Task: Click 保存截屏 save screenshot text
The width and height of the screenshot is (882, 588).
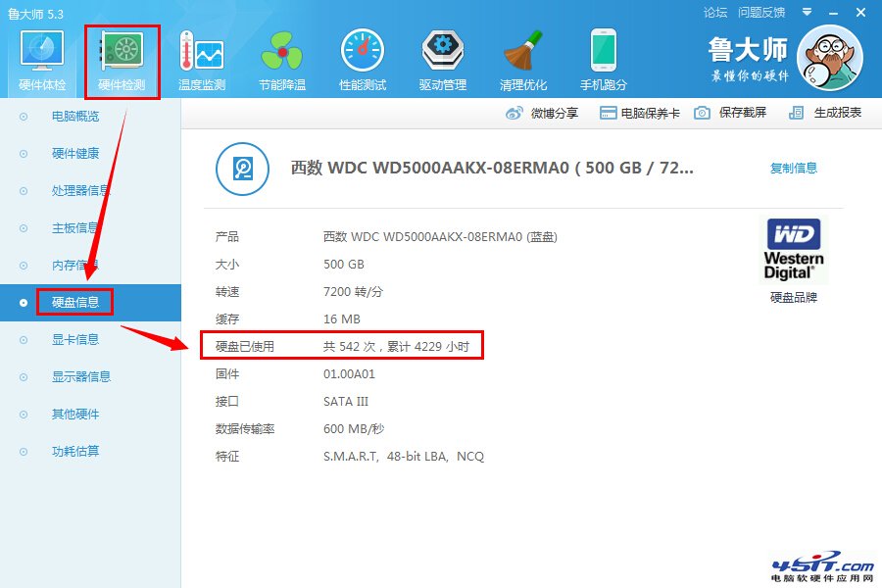Action: pyautogui.click(x=743, y=113)
